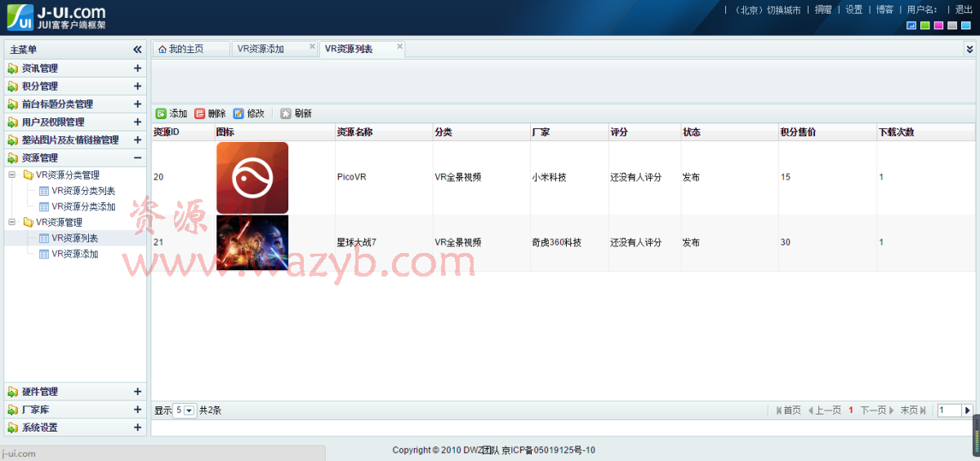
Task: Expand the 系统设置 accordion plus
Action: pos(137,428)
